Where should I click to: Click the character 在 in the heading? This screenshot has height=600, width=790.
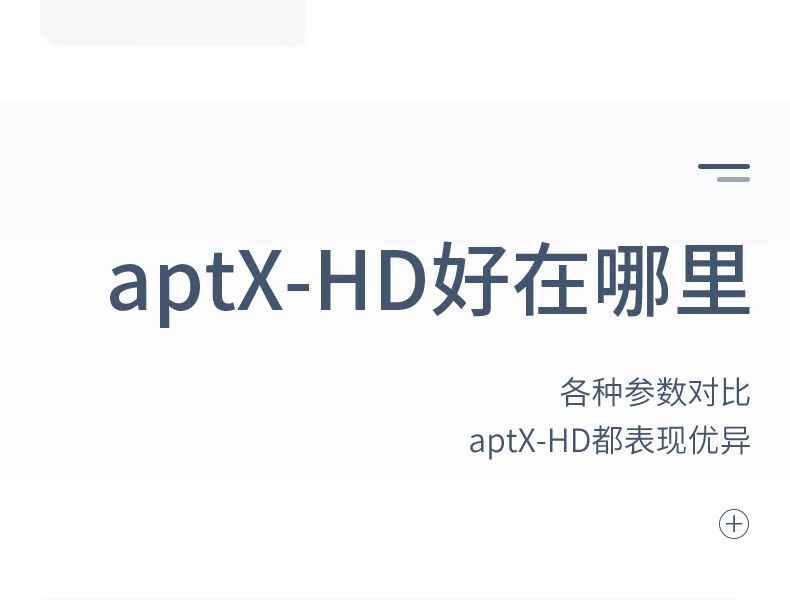[551, 280]
